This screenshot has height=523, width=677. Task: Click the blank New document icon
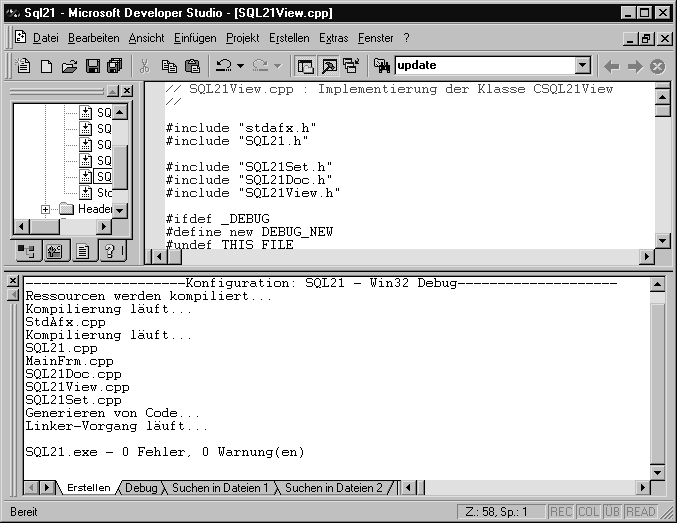click(x=46, y=66)
